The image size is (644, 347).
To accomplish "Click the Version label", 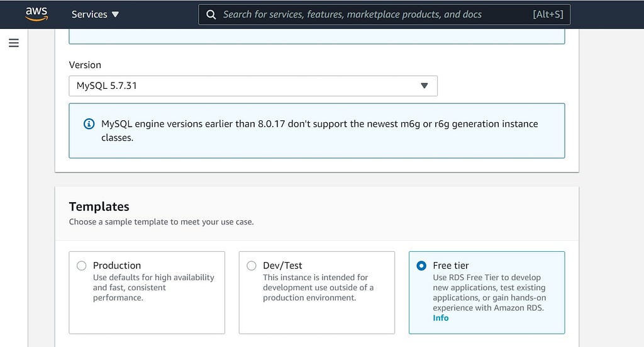I will (85, 65).
